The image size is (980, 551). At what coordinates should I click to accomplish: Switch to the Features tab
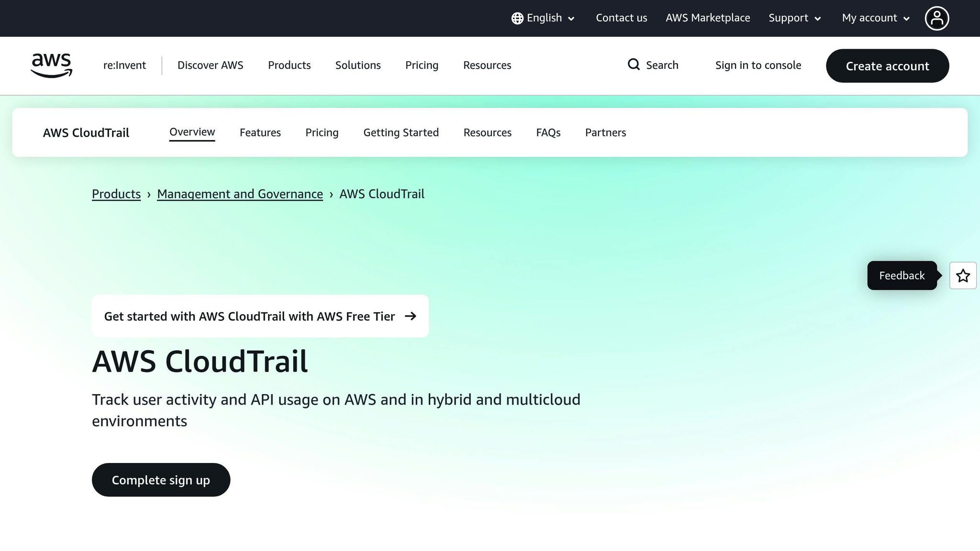click(x=260, y=132)
